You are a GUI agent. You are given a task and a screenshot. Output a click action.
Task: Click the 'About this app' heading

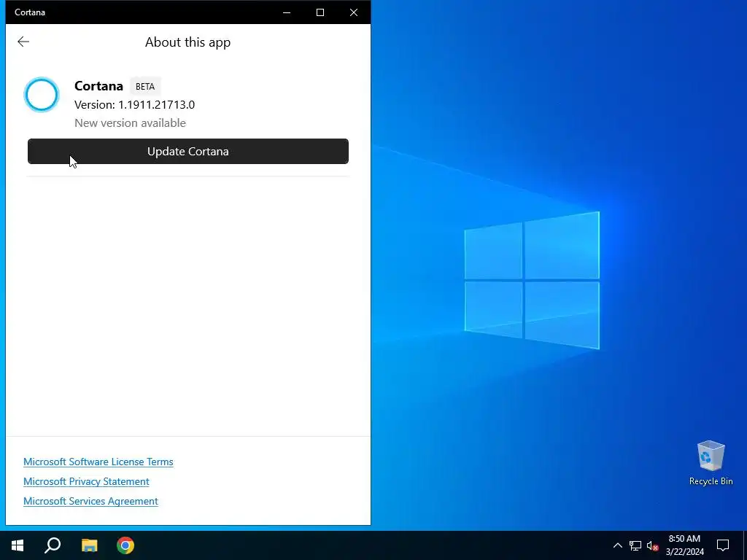coord(187,42)
